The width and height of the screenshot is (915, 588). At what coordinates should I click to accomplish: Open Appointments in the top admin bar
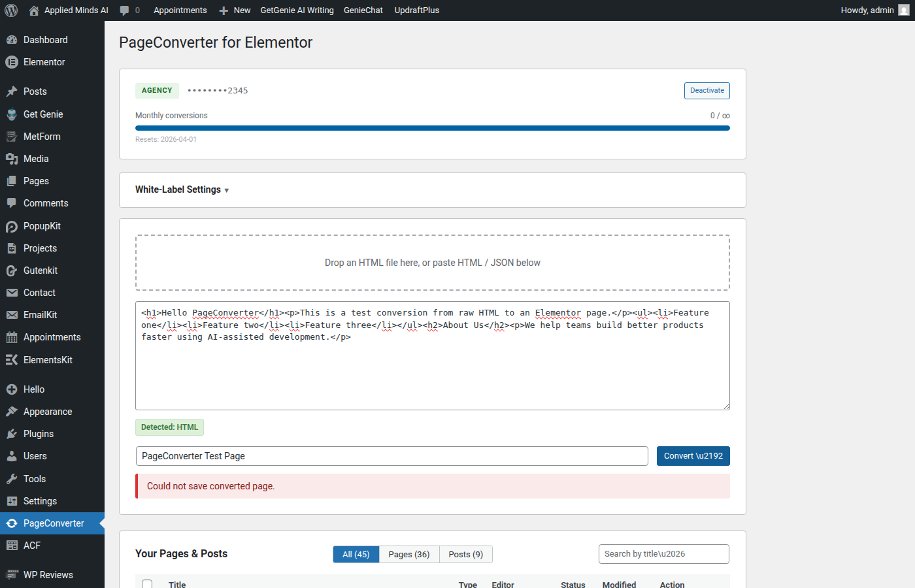tap(180, 10)
